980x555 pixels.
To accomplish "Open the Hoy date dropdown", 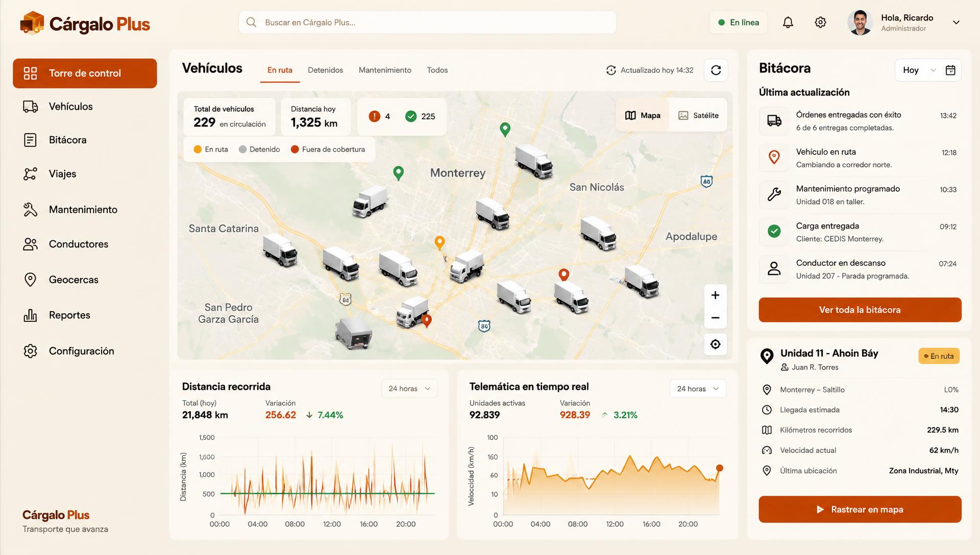I will coord(919,70).
